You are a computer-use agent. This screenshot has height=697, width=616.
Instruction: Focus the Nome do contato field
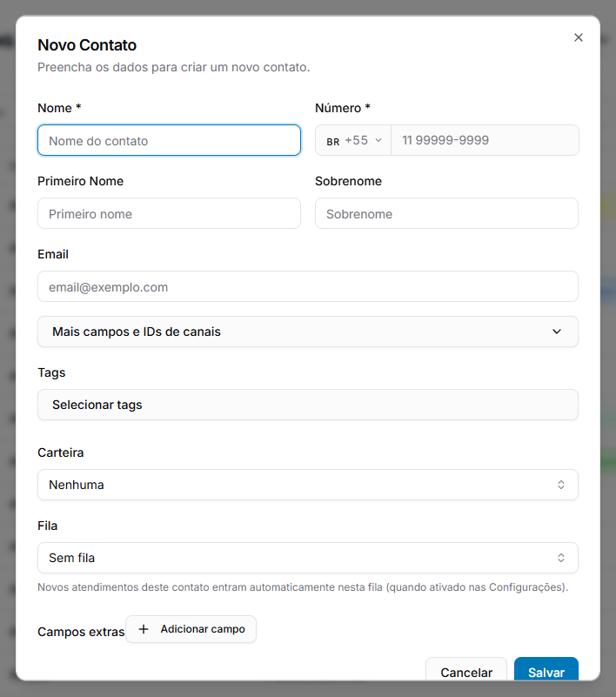pos(169,140)
